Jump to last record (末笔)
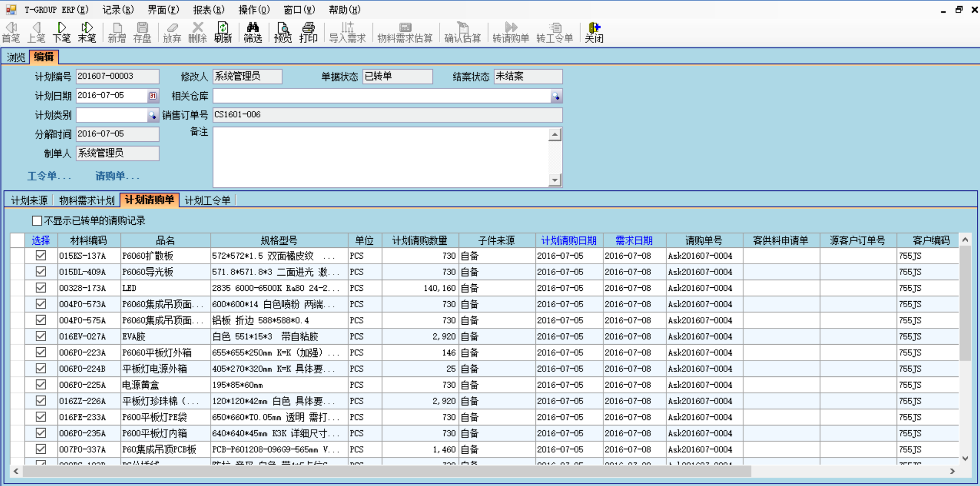Image resolution: width=980 pixels, height=486 pixels. tap(87, 32)
